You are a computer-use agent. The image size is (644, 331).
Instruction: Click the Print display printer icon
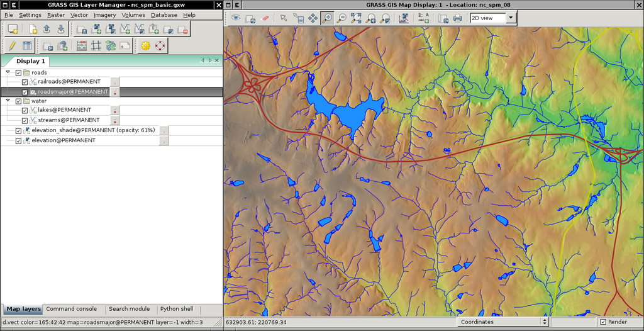coord(458,18)
